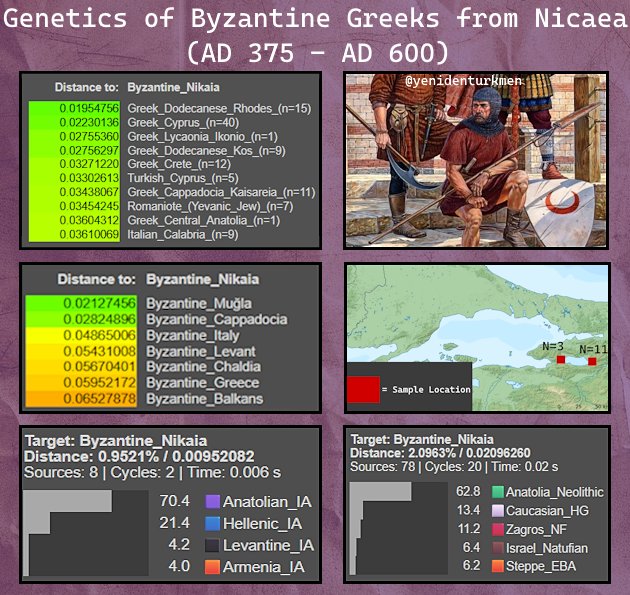
Task: Click the red map marker labeled N=3
Action: 561,360
